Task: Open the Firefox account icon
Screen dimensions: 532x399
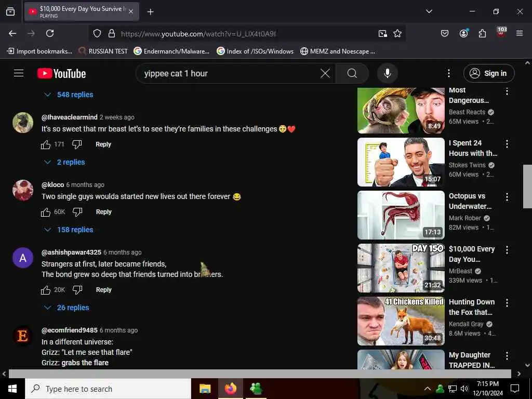Action: tap(463, 33)
